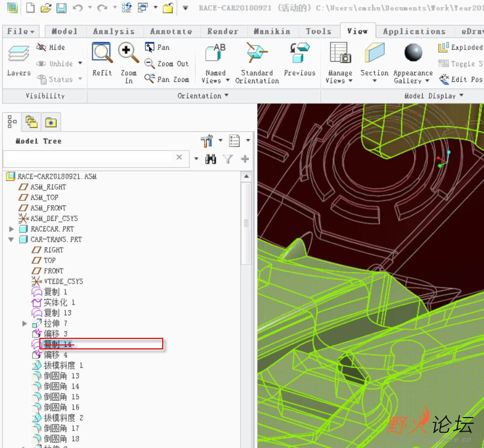Open the Appearance Gallery sphere
This screenshot has height=448, width=484.
click(413, 52)
